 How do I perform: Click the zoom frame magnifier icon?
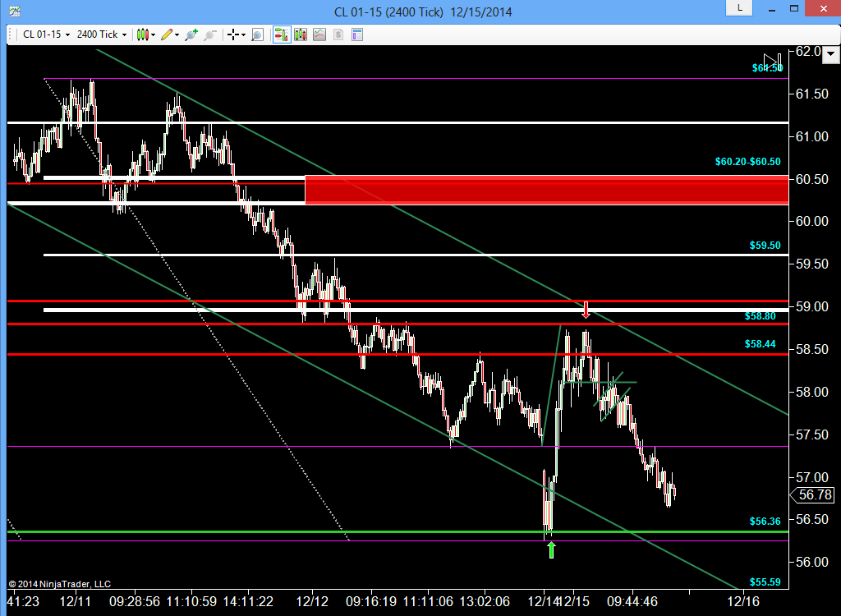[257, 34]
